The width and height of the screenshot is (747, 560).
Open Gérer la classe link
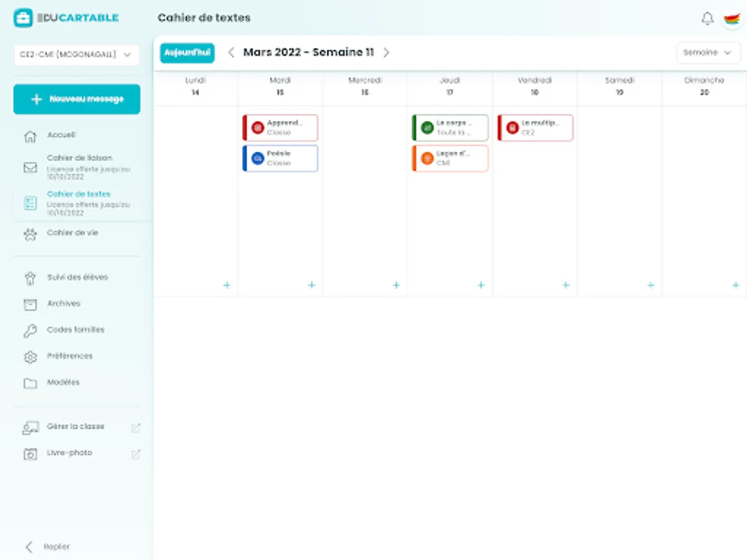click(76, 427)
